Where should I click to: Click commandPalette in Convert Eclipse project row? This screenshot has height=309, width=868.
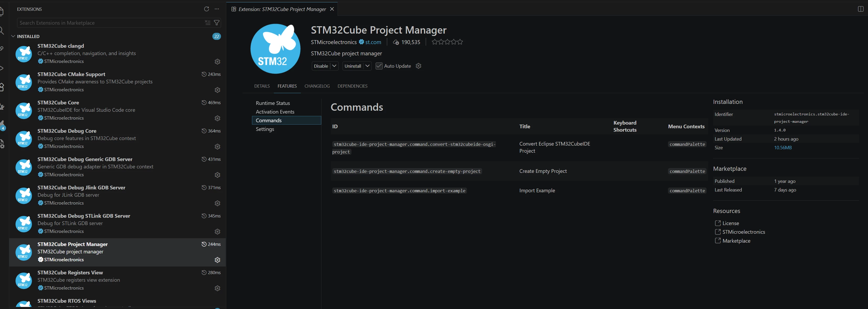687,145
